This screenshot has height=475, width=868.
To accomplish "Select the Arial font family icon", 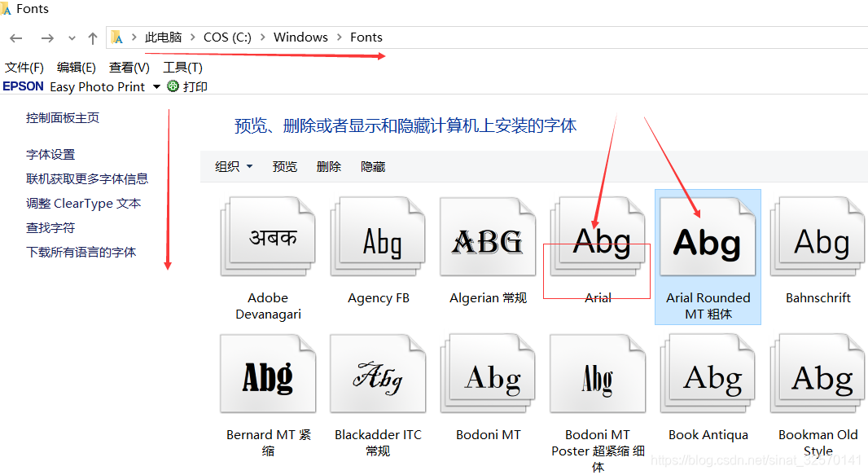I will pyautogui.click(x=598, y=237).
